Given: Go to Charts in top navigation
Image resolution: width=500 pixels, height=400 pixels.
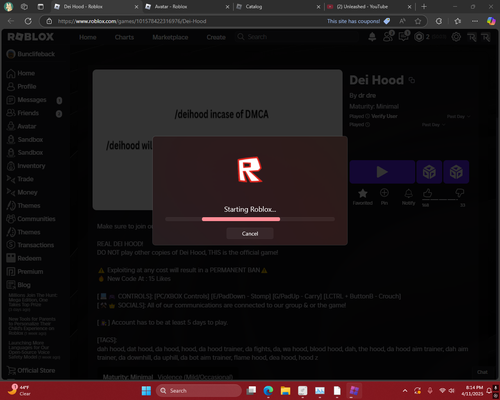Looking at the screenshot, I should click(x=124, y=37).
